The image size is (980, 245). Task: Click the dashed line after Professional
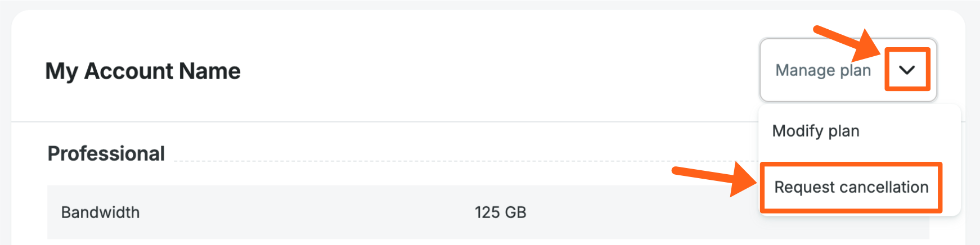coord(450,161)
